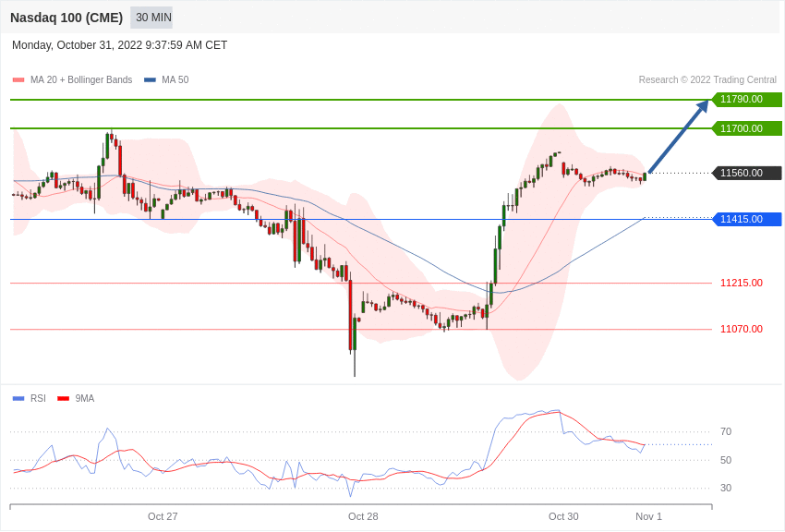Click the date and time stamp text
The height and width of the screenshot is (532, 785).
(x=120, y=45)
